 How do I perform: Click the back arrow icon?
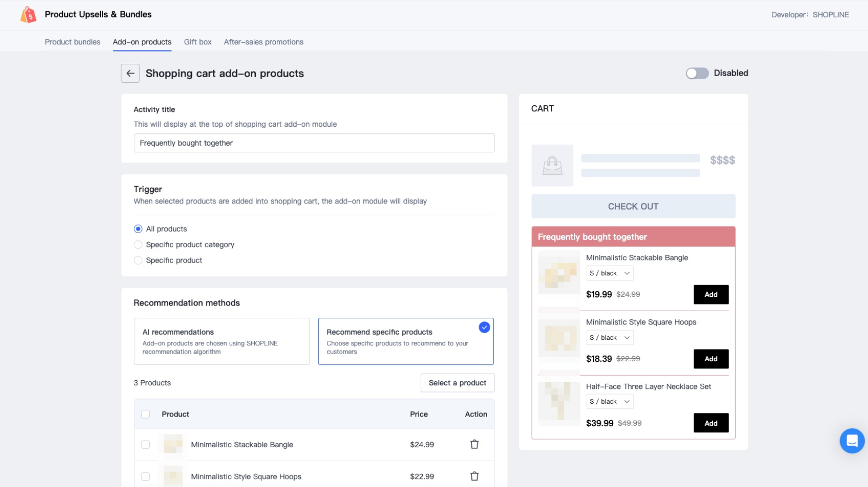[130, 74]
